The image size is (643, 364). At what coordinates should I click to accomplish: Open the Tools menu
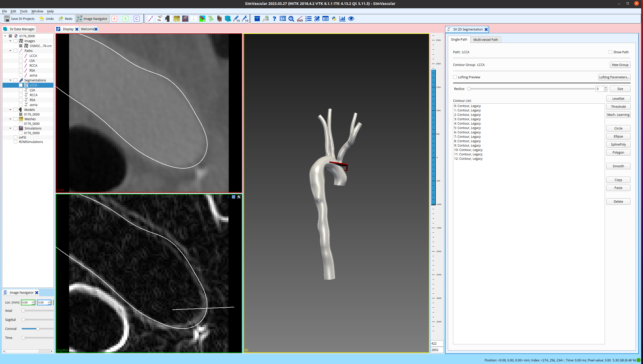[x=24, y=11]
